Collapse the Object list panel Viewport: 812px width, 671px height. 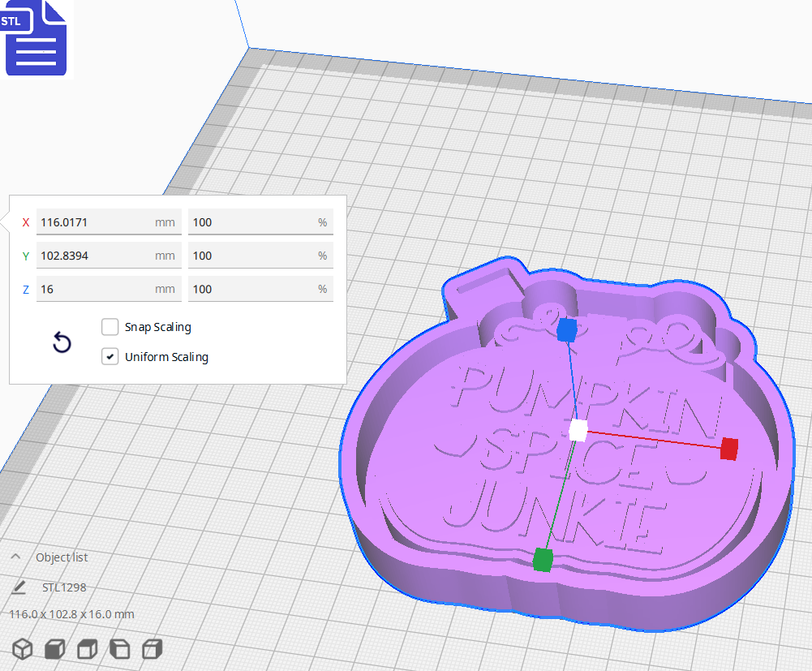[16, 557]
